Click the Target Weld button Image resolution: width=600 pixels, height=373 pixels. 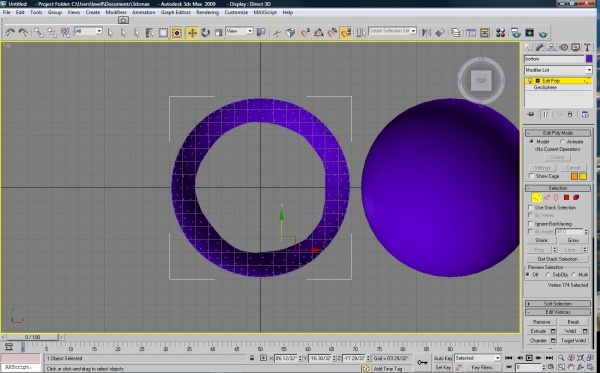573,340
